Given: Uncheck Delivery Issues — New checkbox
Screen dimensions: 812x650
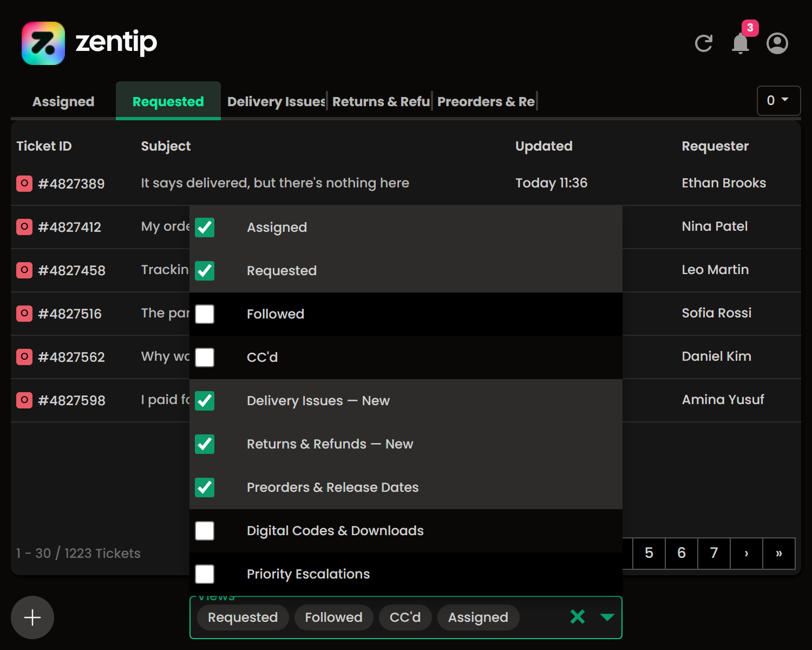Looking at the screenshot, I should pos(205,401).
